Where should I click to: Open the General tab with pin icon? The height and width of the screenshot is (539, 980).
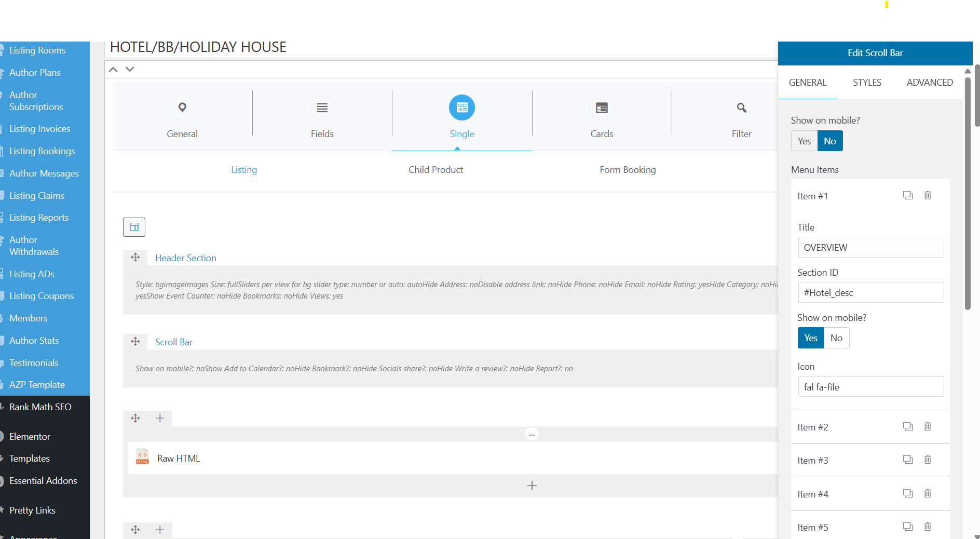point(182,107)
